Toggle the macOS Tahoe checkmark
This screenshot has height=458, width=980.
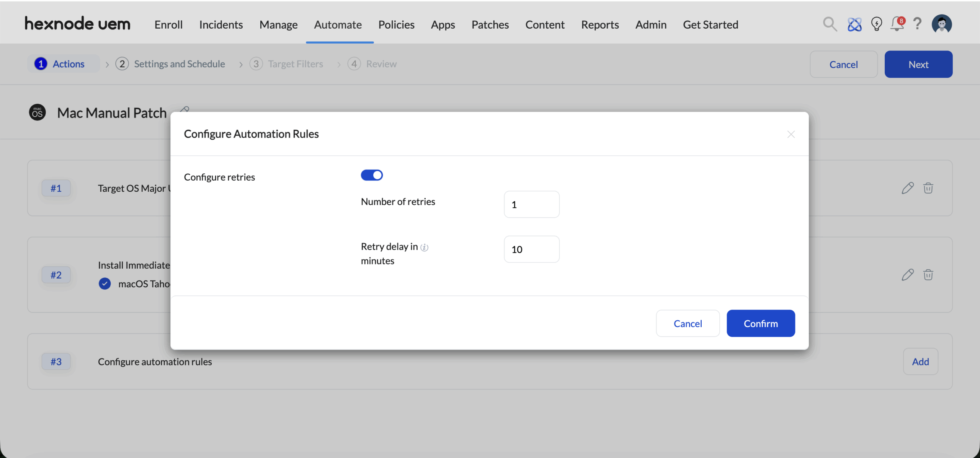105,284
